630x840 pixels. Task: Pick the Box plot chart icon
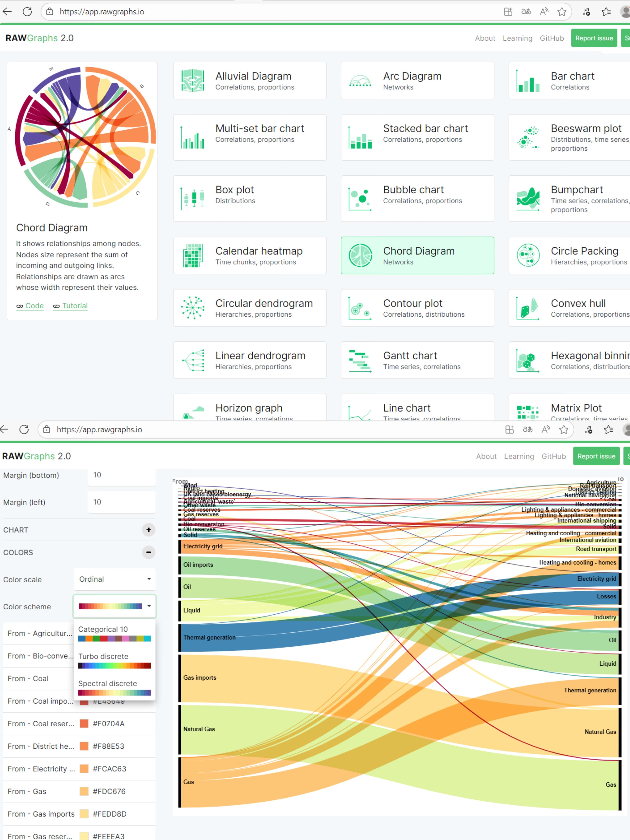(x=193, y=198)
